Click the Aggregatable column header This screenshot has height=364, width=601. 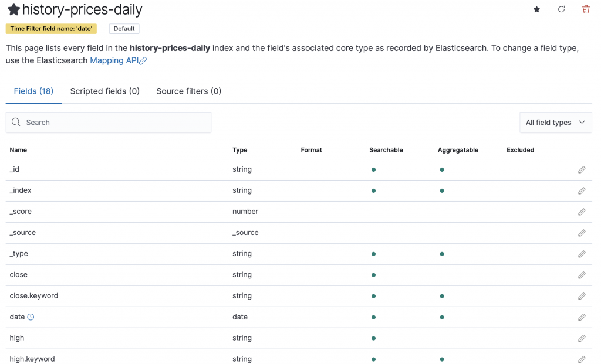pos(458,150)
